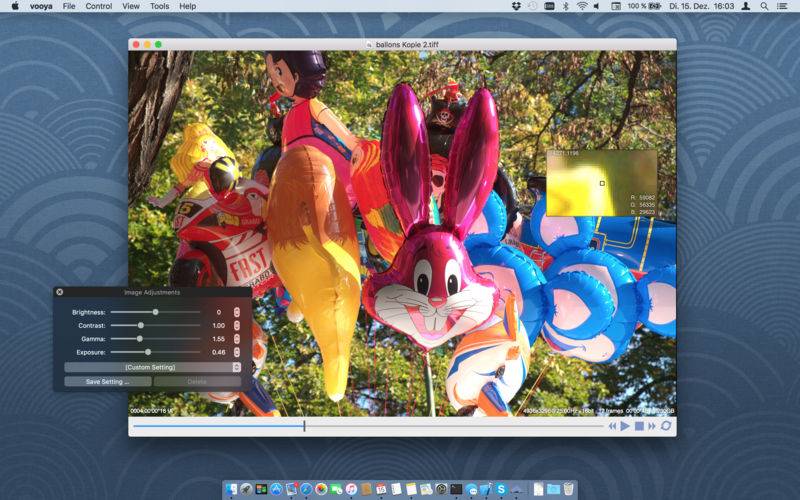Click the Bluetooth menu bar icon
The image size is (800, 500).
pos(565,6)
